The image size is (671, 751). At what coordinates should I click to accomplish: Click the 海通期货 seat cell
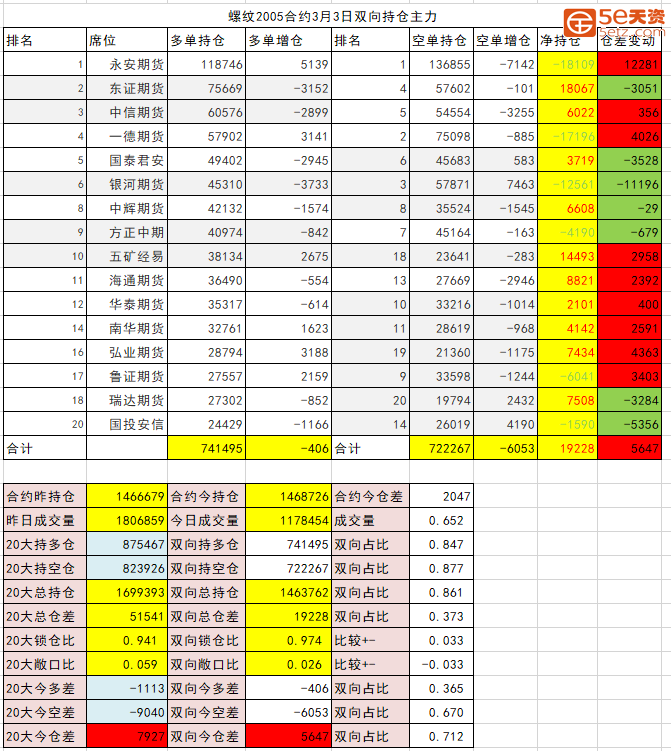pyautogui.click(x=127, y=280)
